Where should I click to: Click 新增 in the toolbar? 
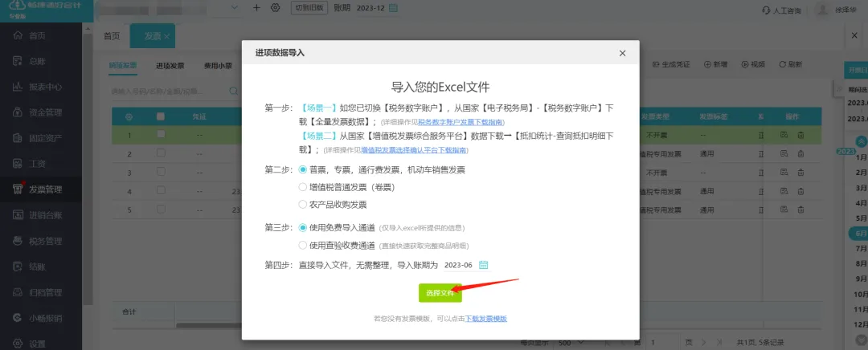(x=716, y=64)
